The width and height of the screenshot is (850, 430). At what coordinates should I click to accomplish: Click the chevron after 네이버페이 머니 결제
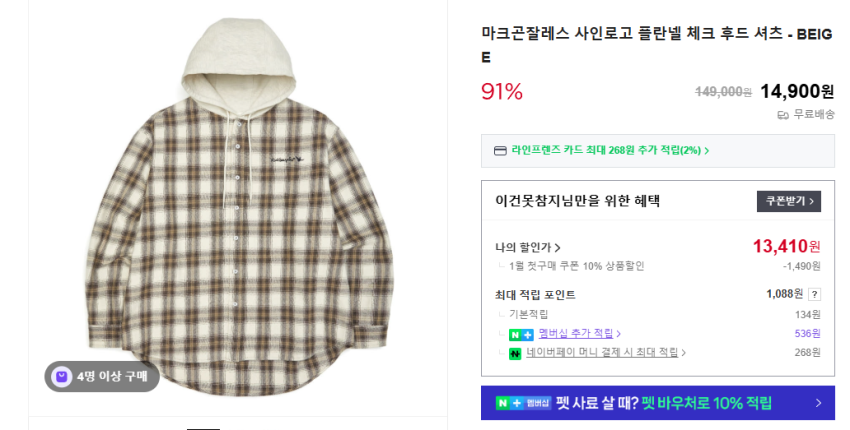(683, 353)
